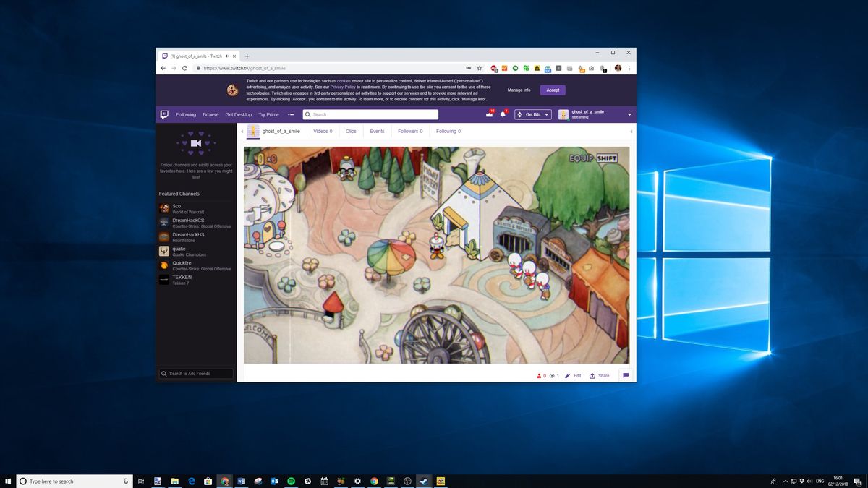Click the Share icon below the stream
This screenshot has width=868, height=488.
[x=593, y=375]
